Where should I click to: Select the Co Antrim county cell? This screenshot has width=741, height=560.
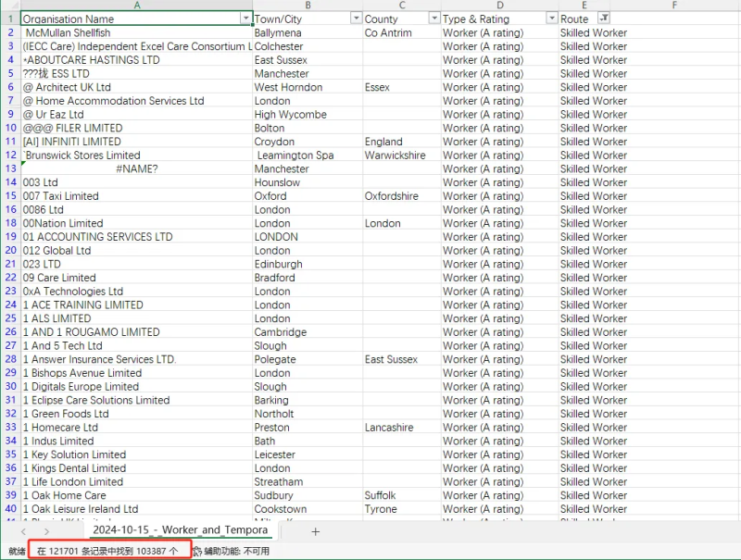(x=402, y=32)
